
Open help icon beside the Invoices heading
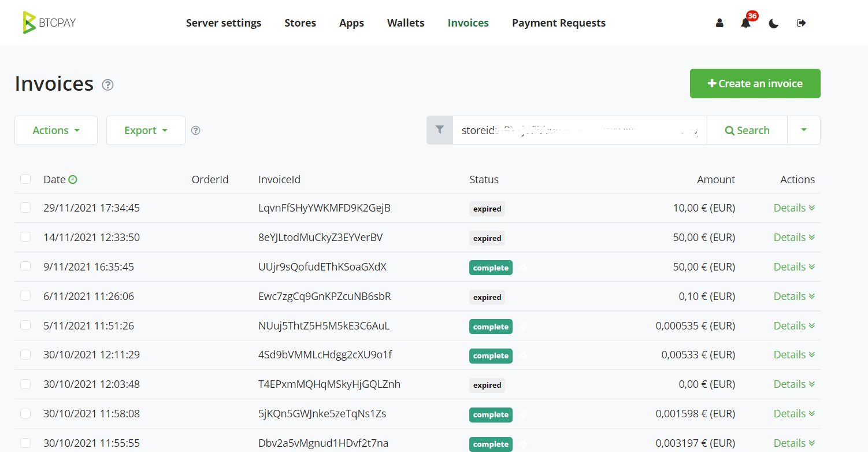point(107,85)
